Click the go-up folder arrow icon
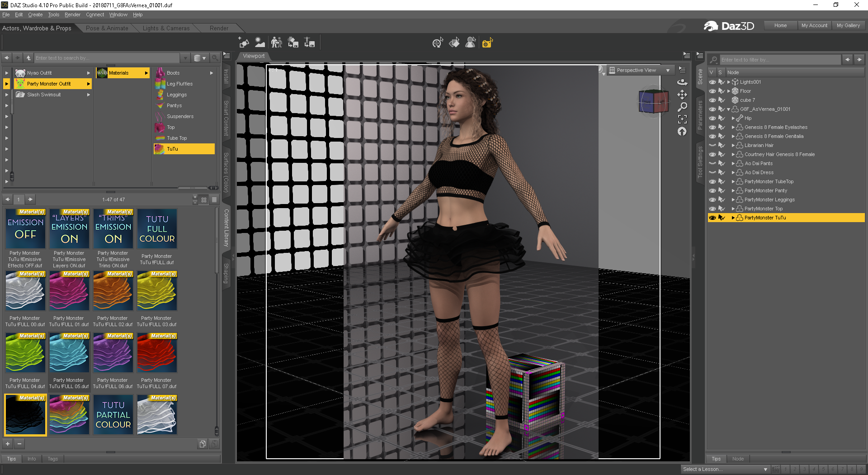This screenshot has width=868, height=475. pos(28,58)
